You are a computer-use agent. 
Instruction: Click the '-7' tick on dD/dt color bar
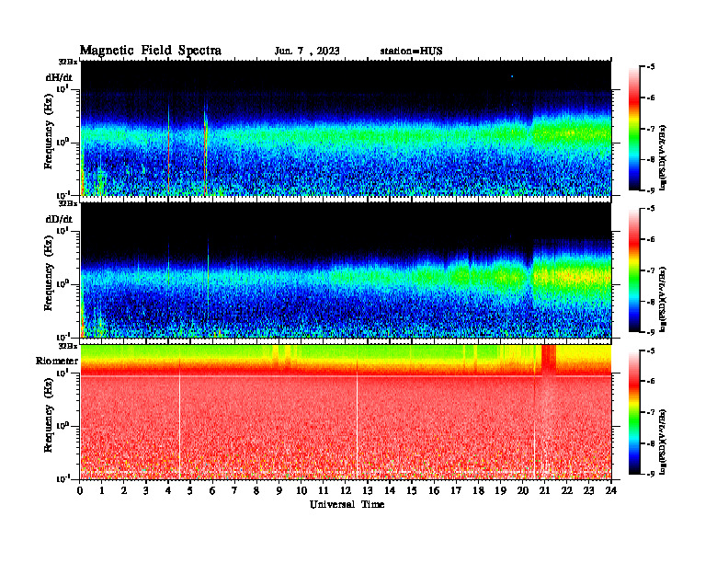pyautogui.click(x=651, y=270)
